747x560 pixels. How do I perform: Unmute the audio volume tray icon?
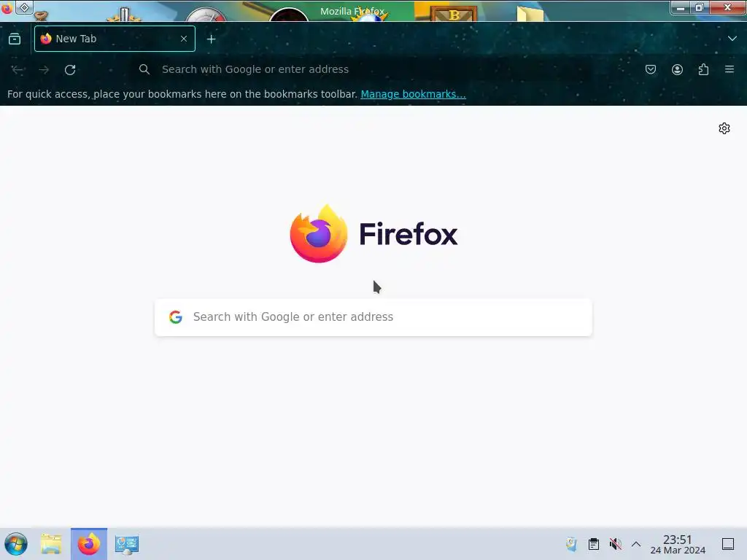coord(616,544)
